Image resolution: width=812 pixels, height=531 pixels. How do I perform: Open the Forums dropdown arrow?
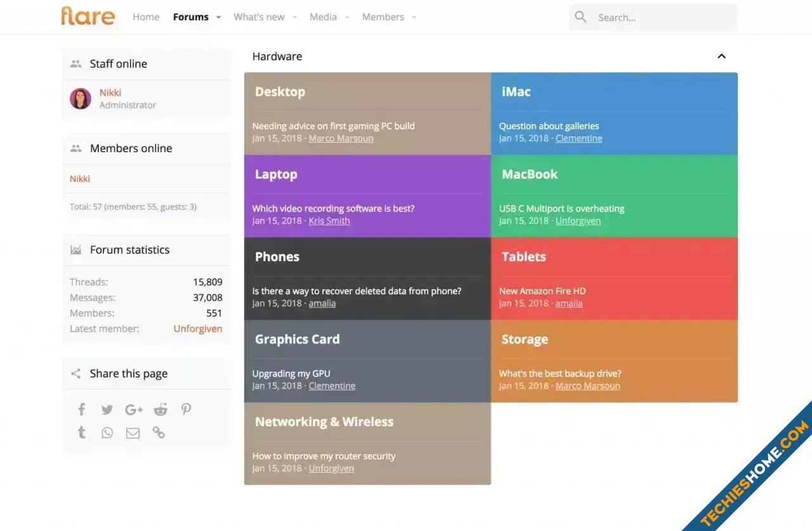[x=218, y=18]
